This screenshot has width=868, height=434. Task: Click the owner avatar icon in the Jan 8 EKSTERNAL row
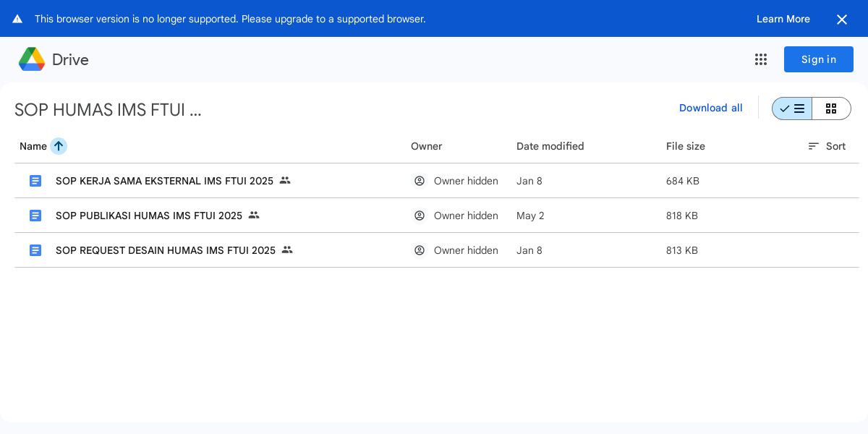(420, 181)
